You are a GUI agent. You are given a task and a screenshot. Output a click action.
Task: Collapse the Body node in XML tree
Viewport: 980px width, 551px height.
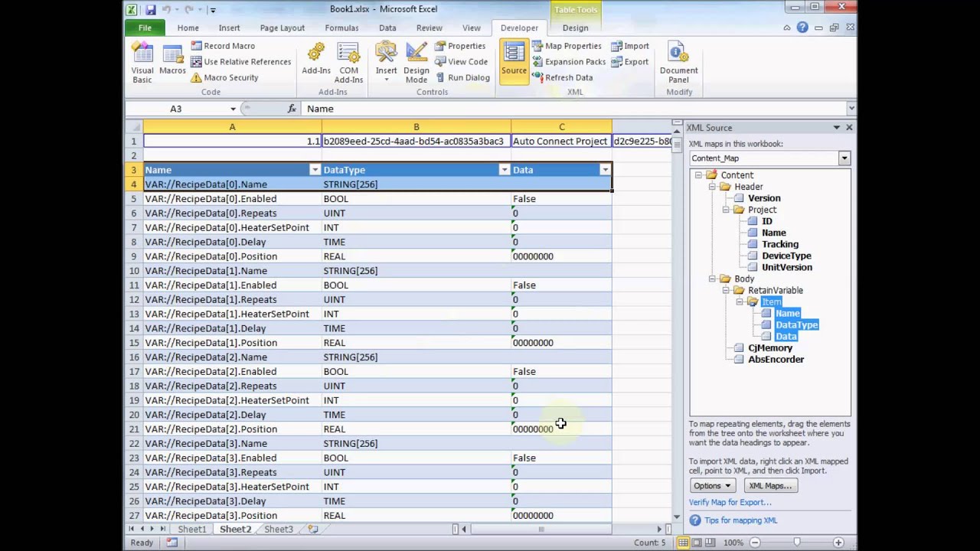coord(712,279)
